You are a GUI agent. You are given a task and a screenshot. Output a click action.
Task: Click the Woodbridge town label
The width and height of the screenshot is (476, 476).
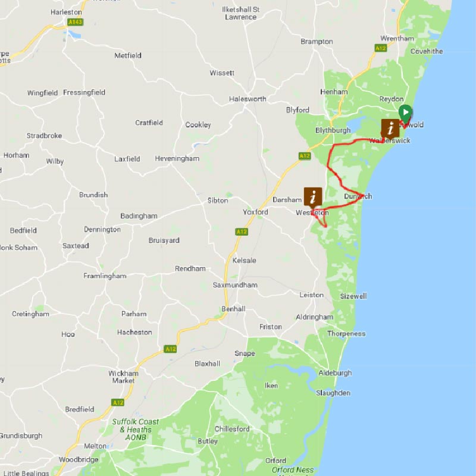tap(79, 459)
